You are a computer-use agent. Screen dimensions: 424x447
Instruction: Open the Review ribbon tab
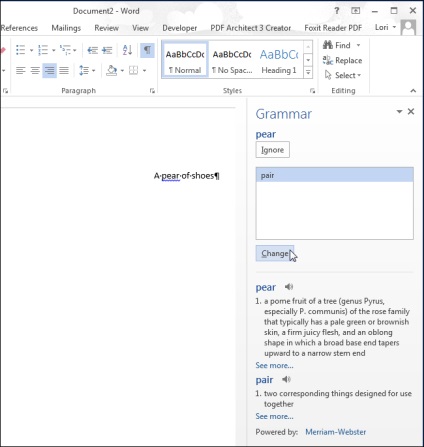106,28
